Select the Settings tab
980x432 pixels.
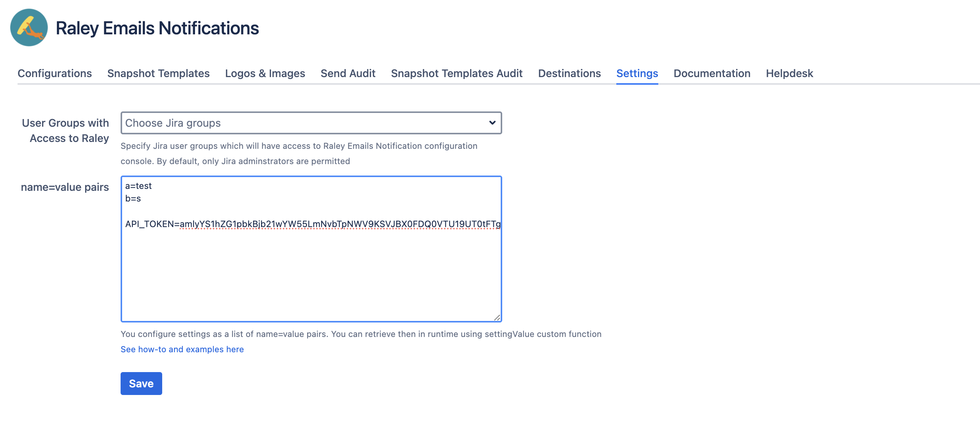637,73
